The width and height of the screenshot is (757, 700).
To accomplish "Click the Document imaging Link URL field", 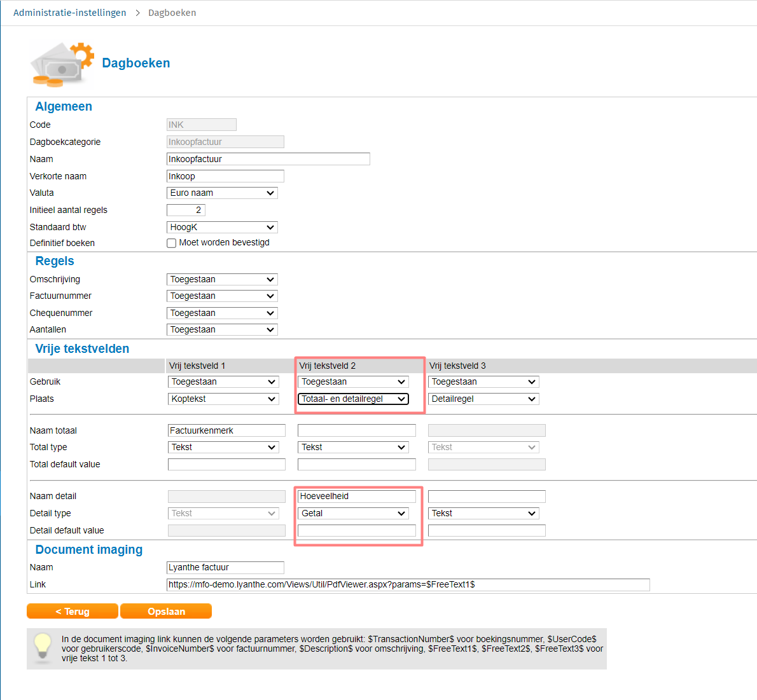I will point(408,585).
